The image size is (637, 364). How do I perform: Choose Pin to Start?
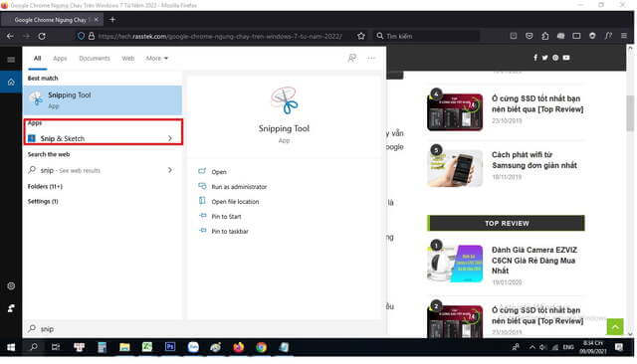pyautogui.click(x=226, y=216)
